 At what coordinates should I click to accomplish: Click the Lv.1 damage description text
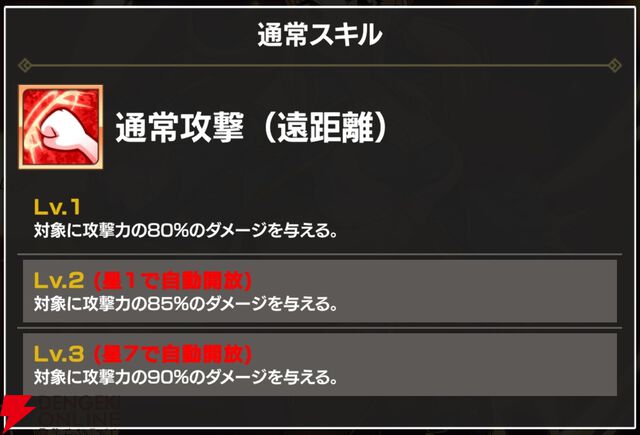coord(184,230)
